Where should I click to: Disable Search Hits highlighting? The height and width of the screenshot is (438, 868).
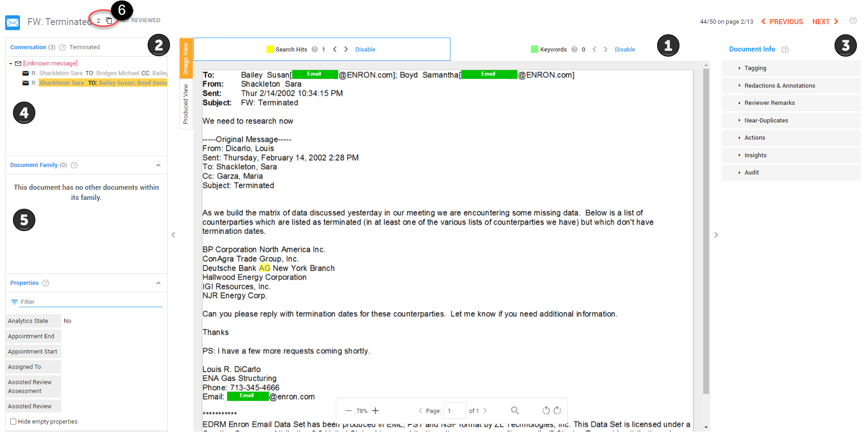(365, 50)
